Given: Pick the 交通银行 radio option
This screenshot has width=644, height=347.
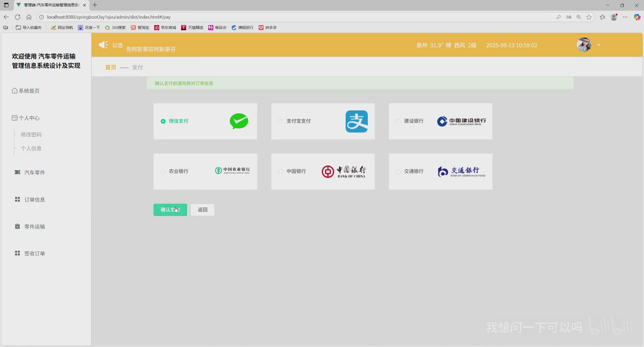Looking at the screenshot, I should (398, 171).
